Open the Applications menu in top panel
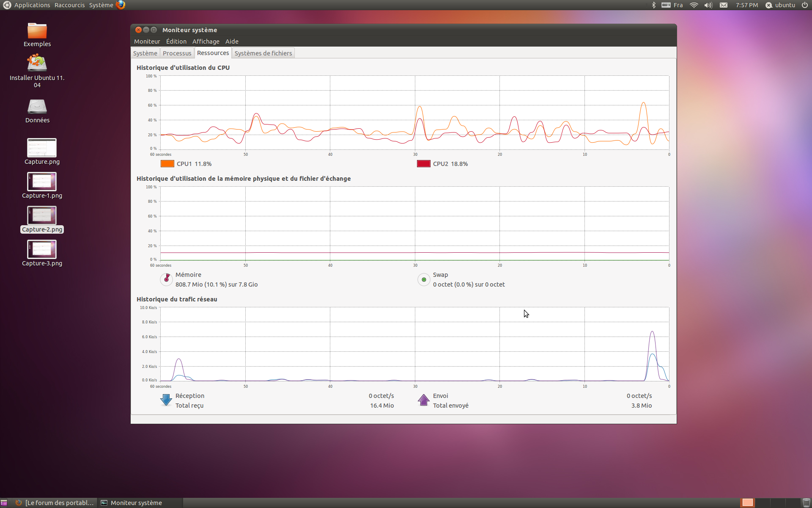This screenshot has height=508, width=812. point(32,5)
